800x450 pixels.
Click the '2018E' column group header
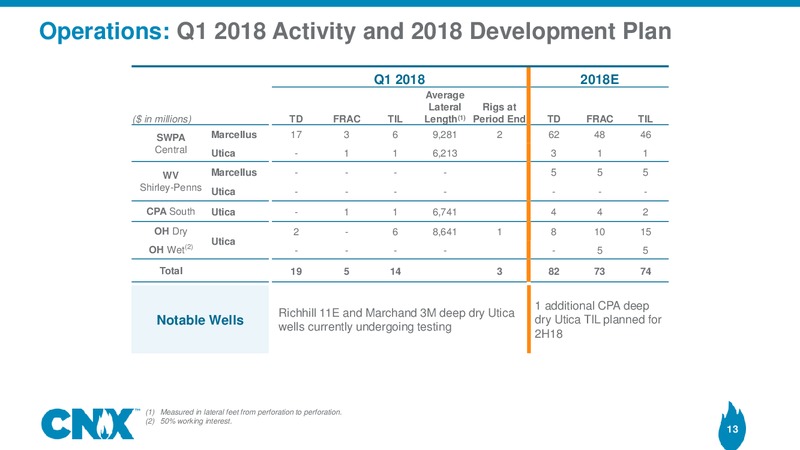[x=599, y=79]
